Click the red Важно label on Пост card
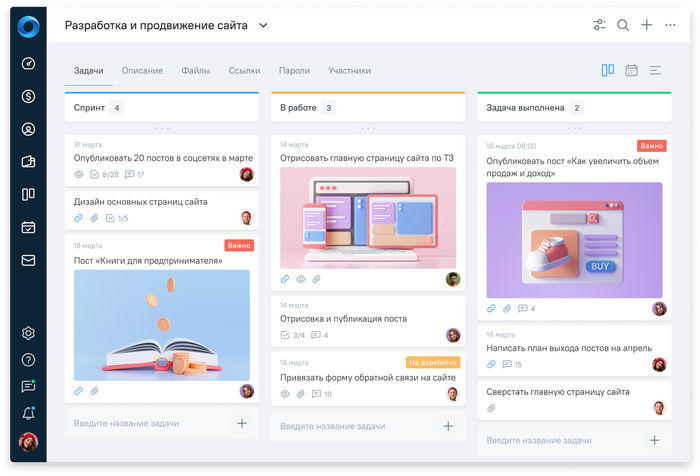This screenshot has width=700, height=476. click(239, 245)
